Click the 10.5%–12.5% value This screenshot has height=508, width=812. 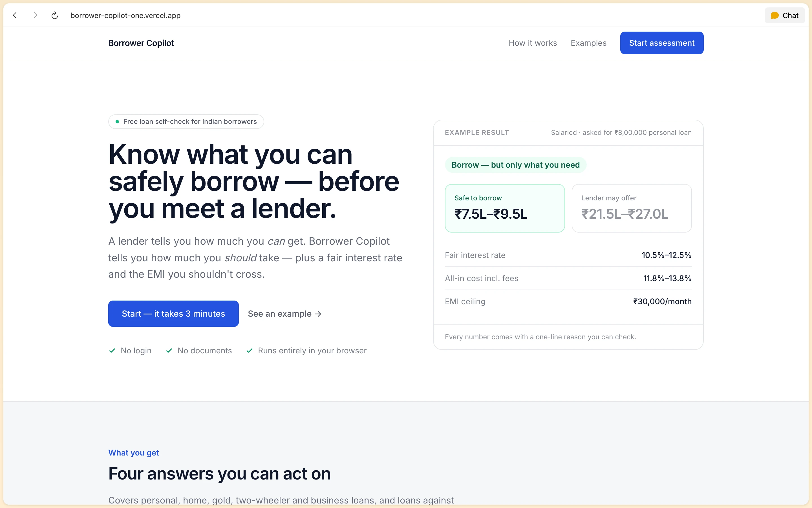coord(667,255)
